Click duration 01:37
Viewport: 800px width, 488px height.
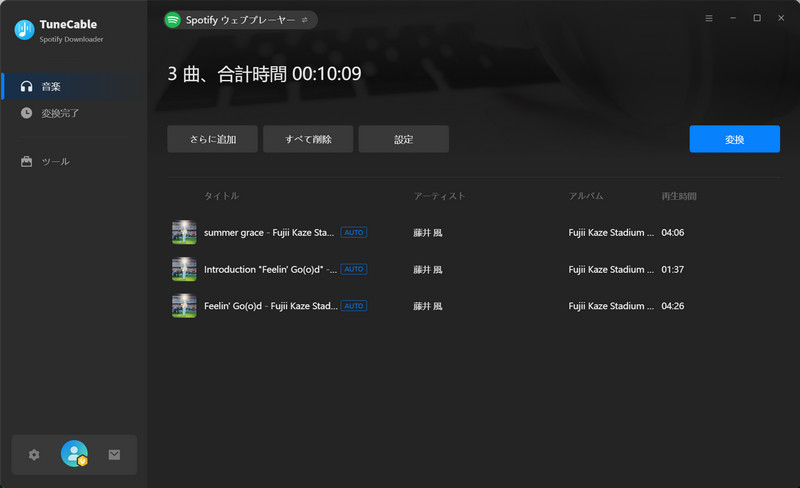673,270
